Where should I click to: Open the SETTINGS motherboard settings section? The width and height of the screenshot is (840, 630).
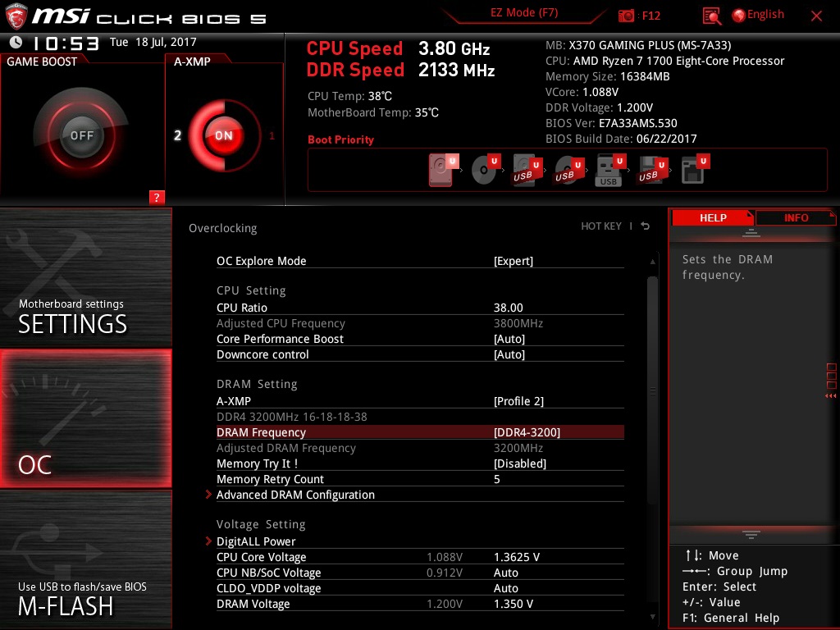(x=85, y=277)
